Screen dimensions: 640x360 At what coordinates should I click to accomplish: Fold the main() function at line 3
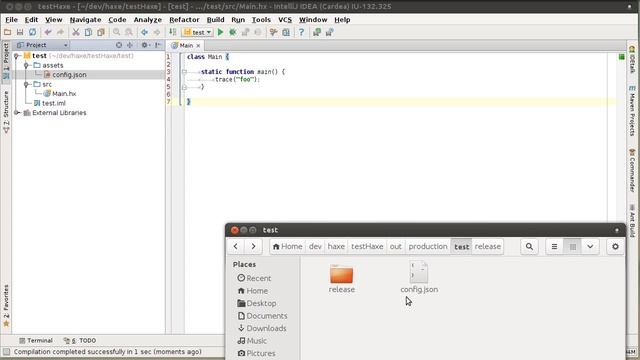184,72
